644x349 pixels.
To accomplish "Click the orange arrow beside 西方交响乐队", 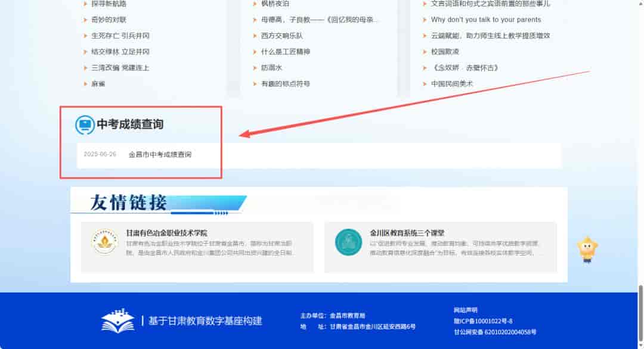I will (x=255, y=36).
